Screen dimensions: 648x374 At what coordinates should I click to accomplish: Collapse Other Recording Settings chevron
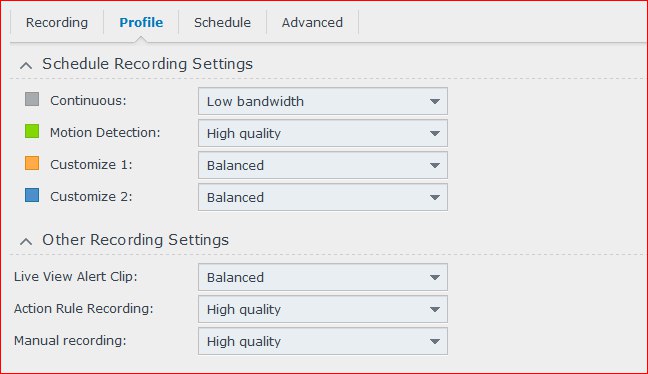pyautogui.click(x=26, y=241)
